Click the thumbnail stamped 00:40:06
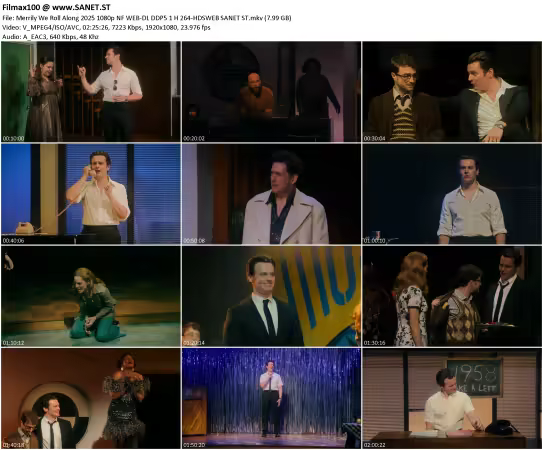This screenshot has height=450, width=542. pos(91,194)
